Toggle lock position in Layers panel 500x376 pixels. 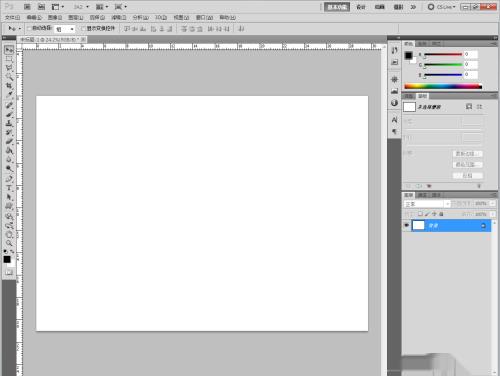434,214
